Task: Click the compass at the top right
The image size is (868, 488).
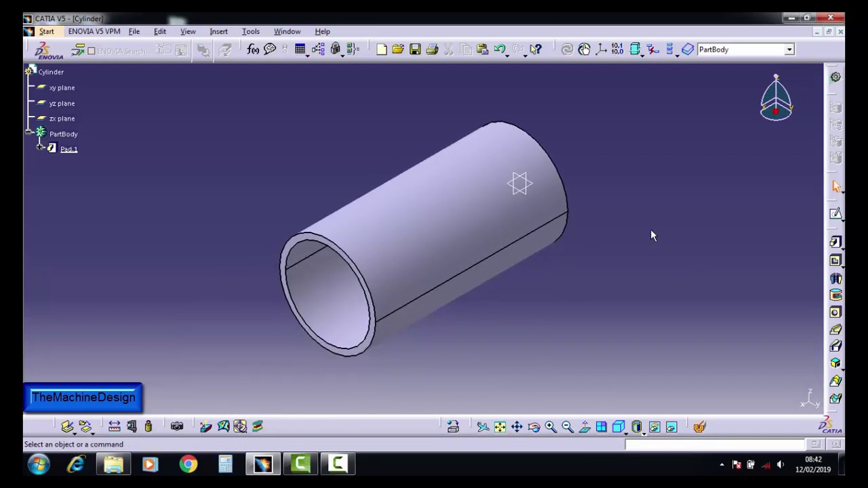Action: tap(776, 98)
